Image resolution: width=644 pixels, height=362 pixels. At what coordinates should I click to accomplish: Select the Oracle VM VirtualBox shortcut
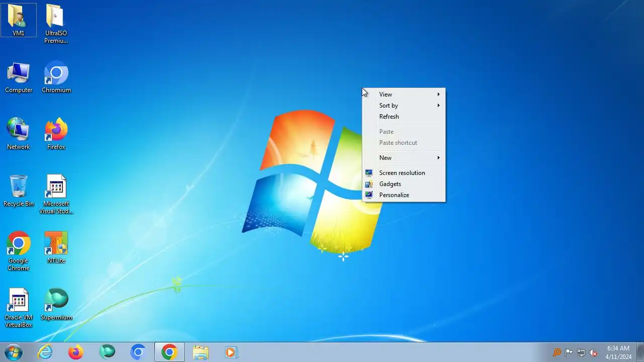(x=19, y=308)
